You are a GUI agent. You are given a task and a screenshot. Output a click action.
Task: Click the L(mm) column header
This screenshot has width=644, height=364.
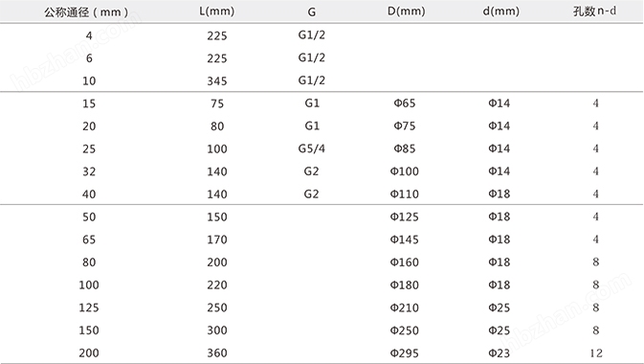tap(217, 11)
